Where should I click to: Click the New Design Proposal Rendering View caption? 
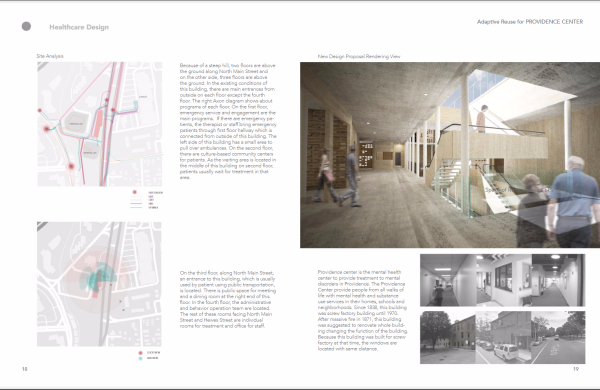[359, 56]
